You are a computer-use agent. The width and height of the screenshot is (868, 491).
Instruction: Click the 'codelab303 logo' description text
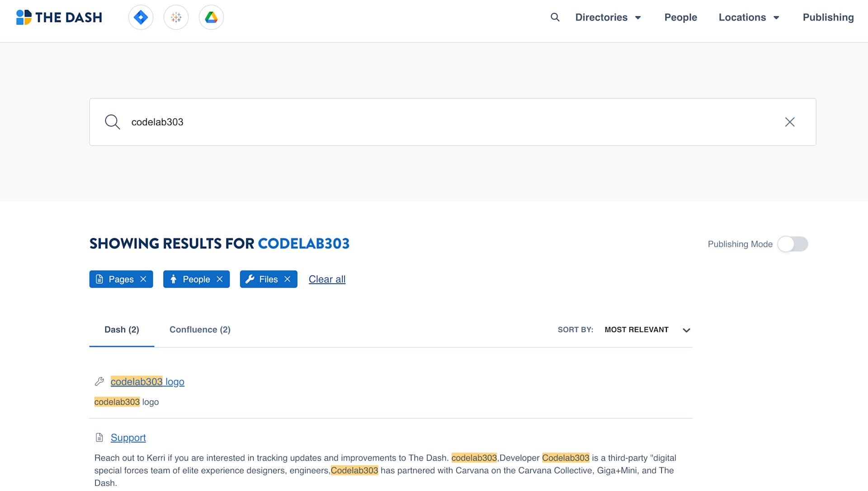[127, 402]
